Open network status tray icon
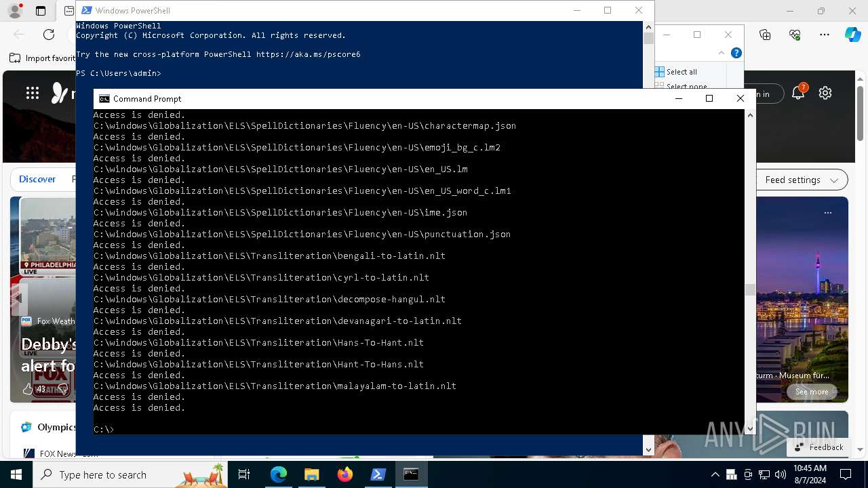This screenshot has width=868, height=488. [764, 474]
